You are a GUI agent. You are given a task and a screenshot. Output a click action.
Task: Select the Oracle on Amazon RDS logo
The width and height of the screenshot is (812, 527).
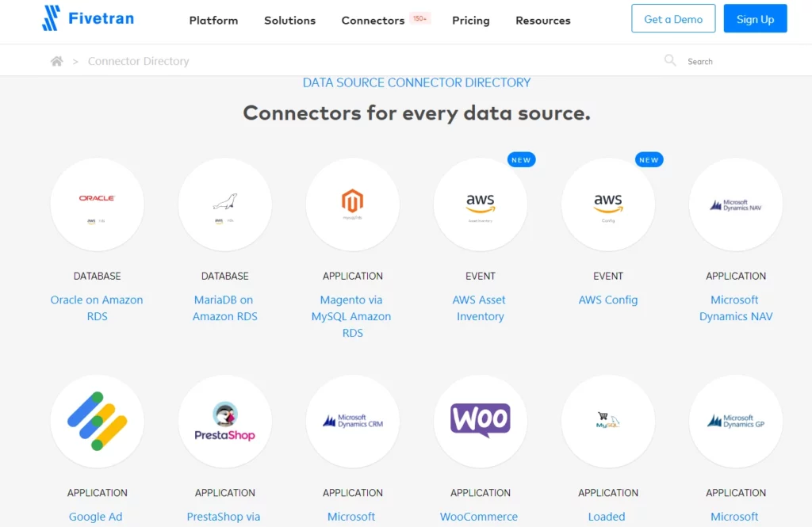pos(98,204)
